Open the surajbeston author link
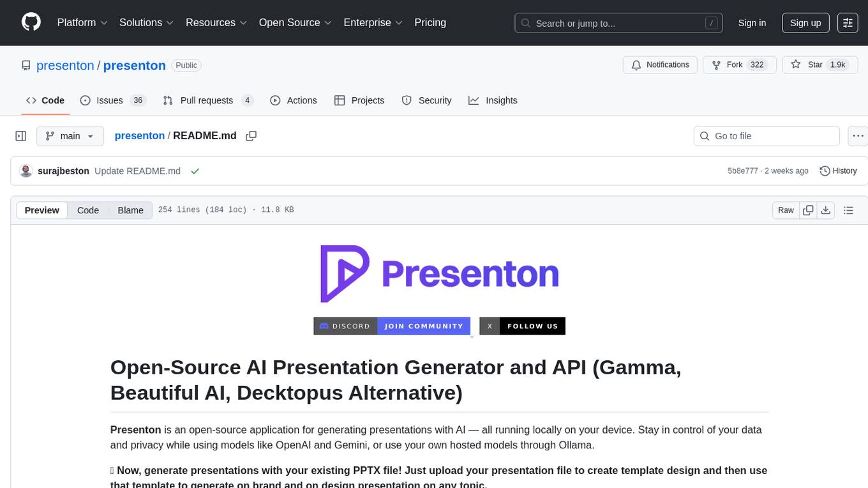This screenshot has height=488, width=868. coord(64,171)
